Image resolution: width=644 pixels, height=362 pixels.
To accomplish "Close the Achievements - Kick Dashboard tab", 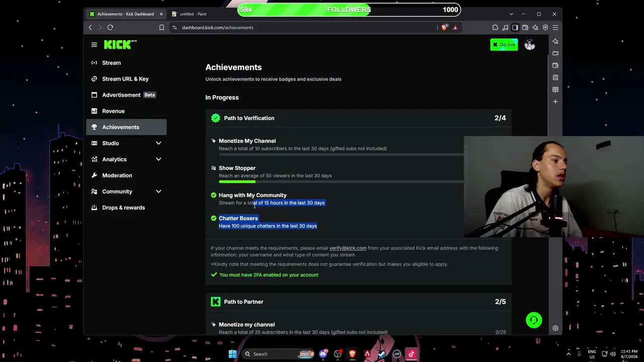I will pos(161,14).
